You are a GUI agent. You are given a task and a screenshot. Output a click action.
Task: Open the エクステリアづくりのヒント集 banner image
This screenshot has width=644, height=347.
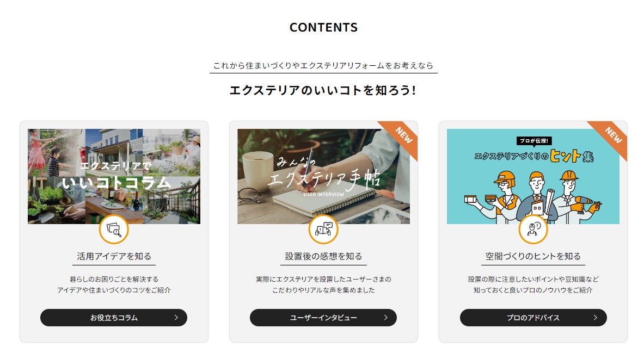[533, 176]
